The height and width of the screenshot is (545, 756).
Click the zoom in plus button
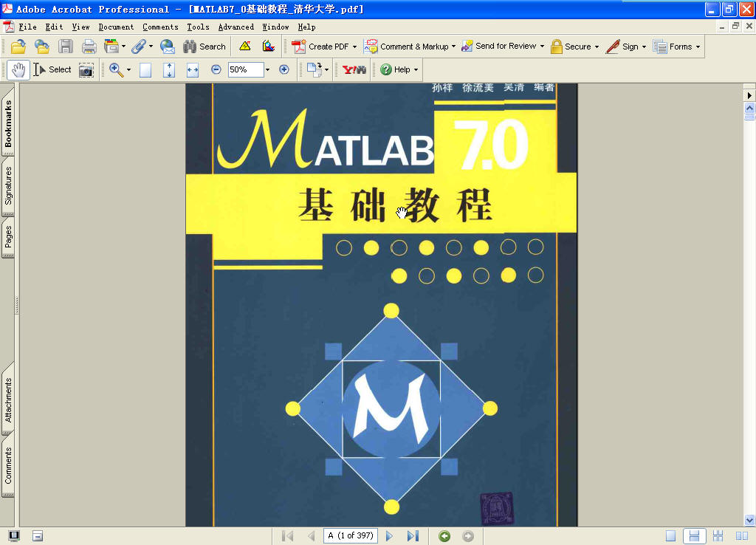pyautogui.click(x=284, y=70)
